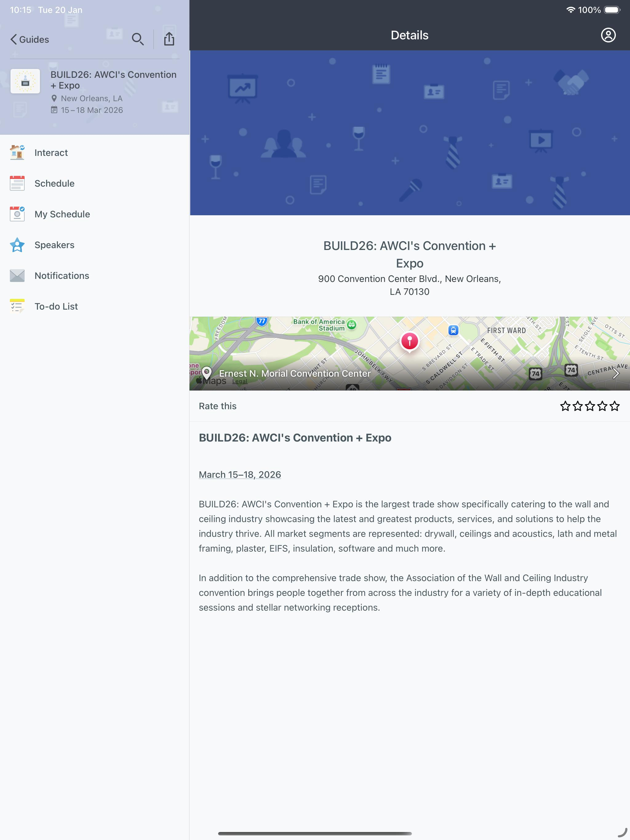Image resolution: width=630 pixels, height=840 pixels.
Task: Open the March 15–18, 2026 date link
Action: (240, 475)
